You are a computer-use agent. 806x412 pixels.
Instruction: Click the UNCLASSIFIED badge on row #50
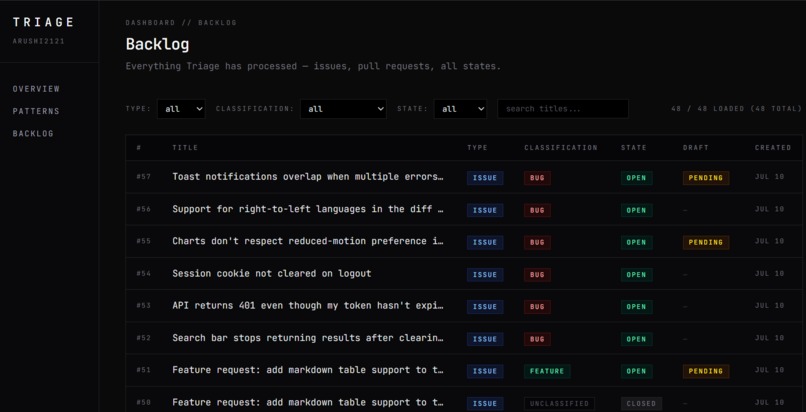click(x=559, y=404)
